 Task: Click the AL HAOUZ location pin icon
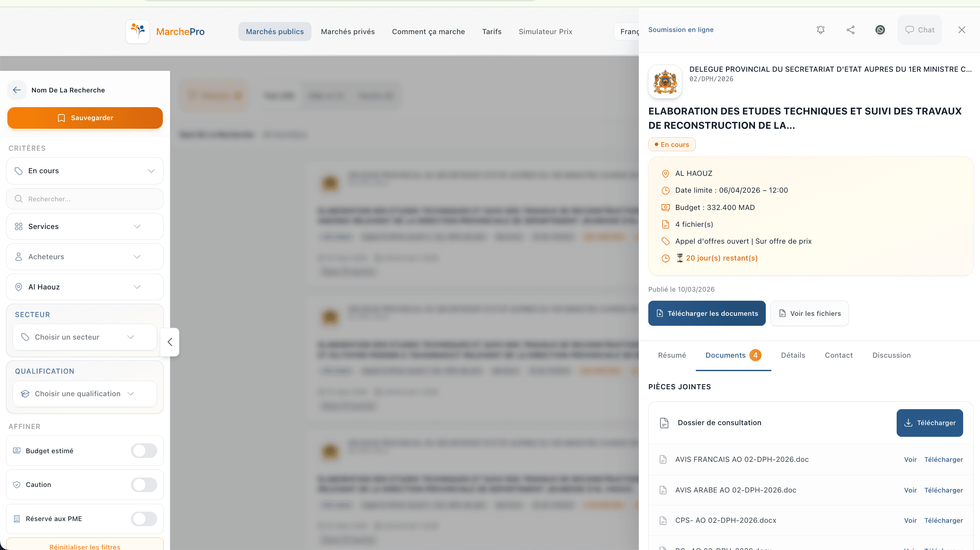[x=666, y=174]
